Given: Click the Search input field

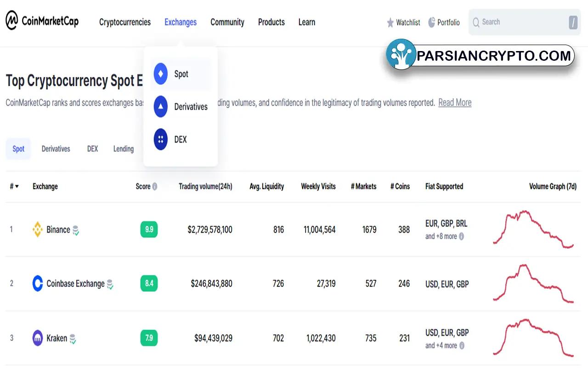Looking at the screenshot, I should tap(525, 22).
